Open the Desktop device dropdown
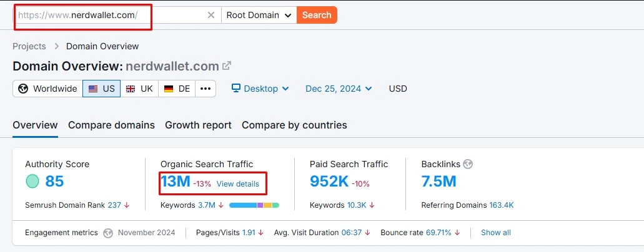This screenshot has width=644, height=252. click(260, 89)
